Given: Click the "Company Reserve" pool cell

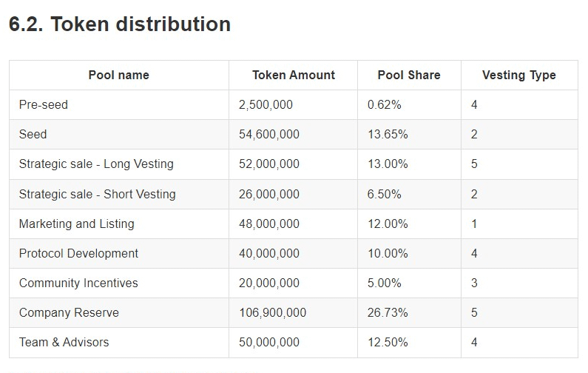Looking at the screenshot, I should tap(69, 312).
